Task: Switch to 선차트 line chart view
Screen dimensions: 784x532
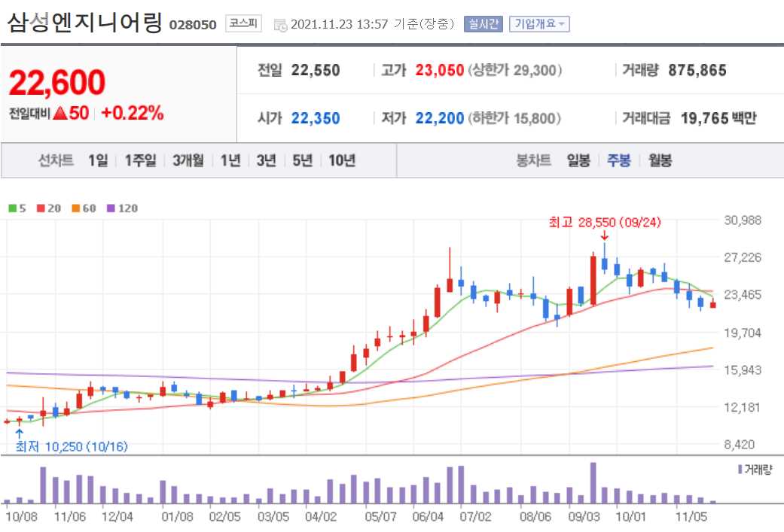Action: [x=55, y=160]
